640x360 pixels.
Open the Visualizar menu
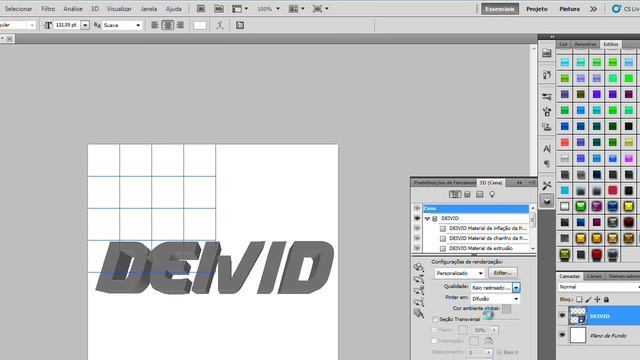pos(119,9)
